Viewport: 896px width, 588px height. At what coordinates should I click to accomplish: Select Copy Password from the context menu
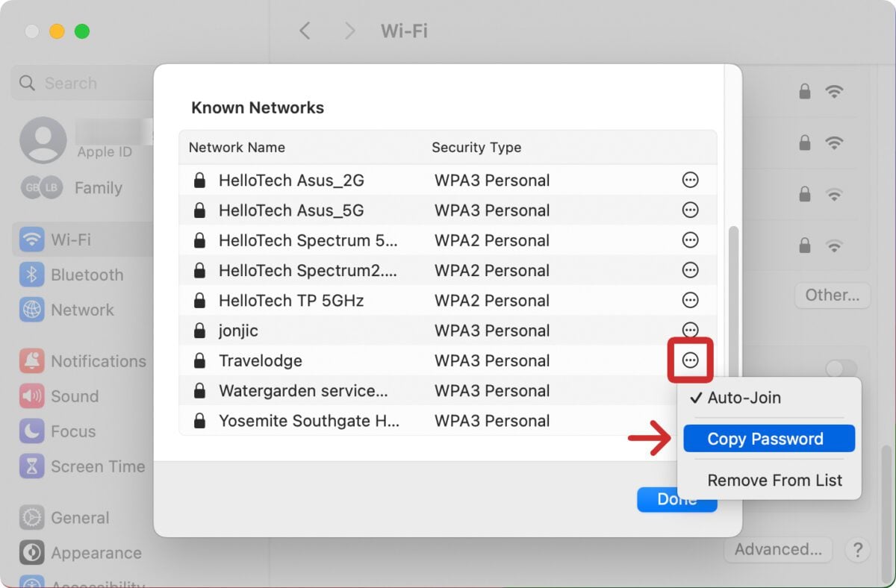[768, 439]
